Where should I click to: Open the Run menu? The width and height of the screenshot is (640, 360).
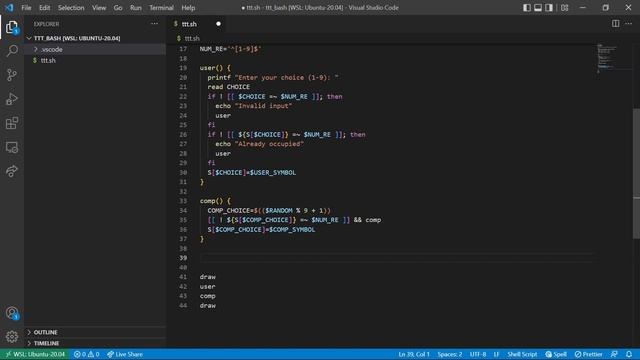pos(136,8)
